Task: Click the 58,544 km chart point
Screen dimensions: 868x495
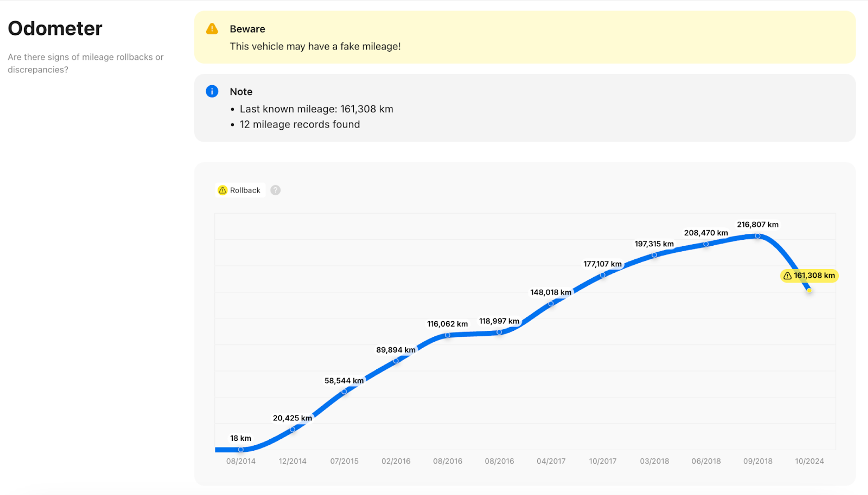Action: pyautogui.click(x=344, y=392)
